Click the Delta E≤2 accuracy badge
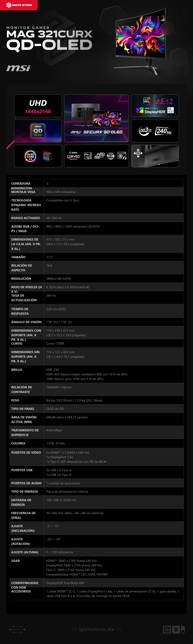193x644 pixels. [165, 101]
